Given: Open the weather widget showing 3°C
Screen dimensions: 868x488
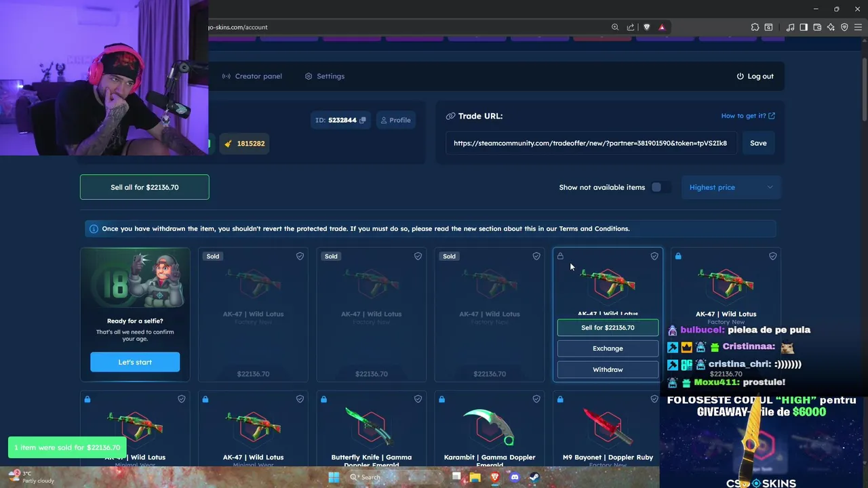Looking at the screenshot, I should pos(31,476).
